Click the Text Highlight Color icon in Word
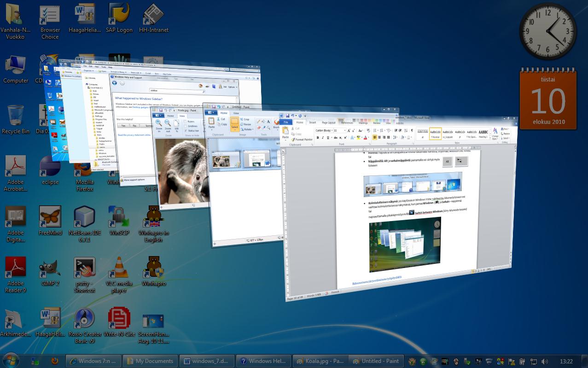Screen dimensions: 588x368 point(358,137)
